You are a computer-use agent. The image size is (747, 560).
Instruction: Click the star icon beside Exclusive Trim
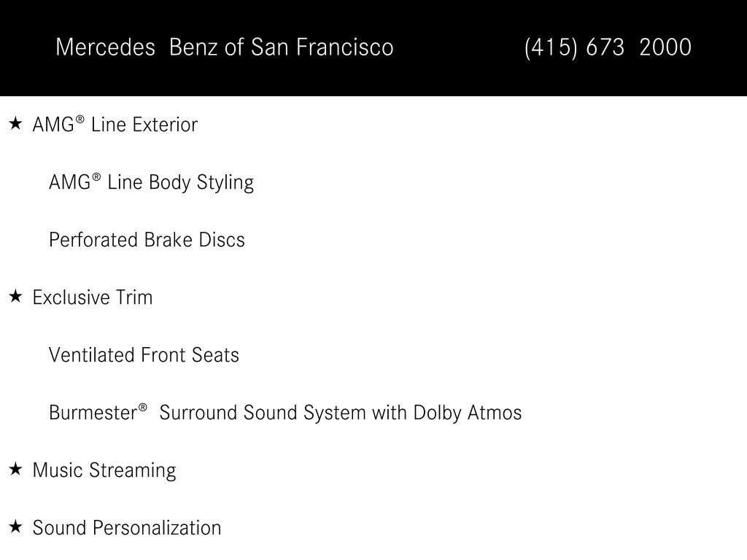[x=16, y=297]
